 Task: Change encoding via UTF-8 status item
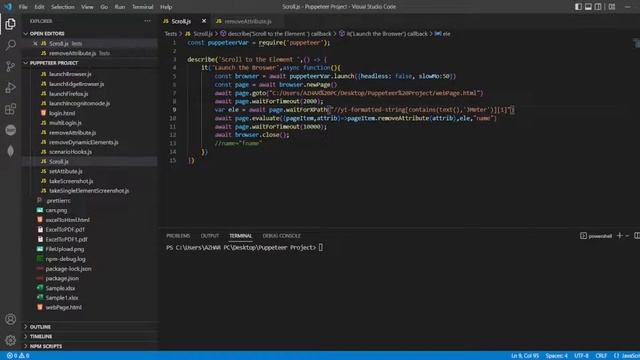tap(581, 356)
